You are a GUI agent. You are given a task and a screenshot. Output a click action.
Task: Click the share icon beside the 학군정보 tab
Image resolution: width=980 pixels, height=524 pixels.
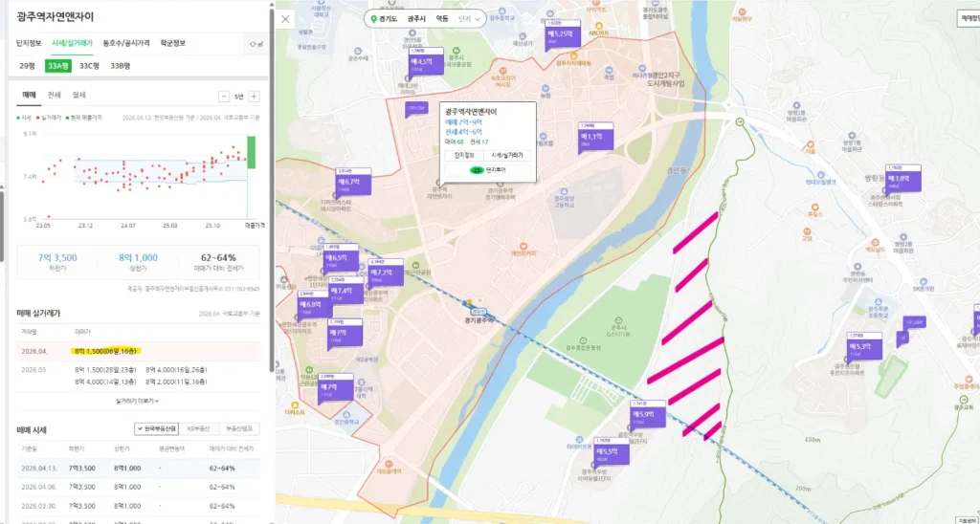[x=252, y=44]
